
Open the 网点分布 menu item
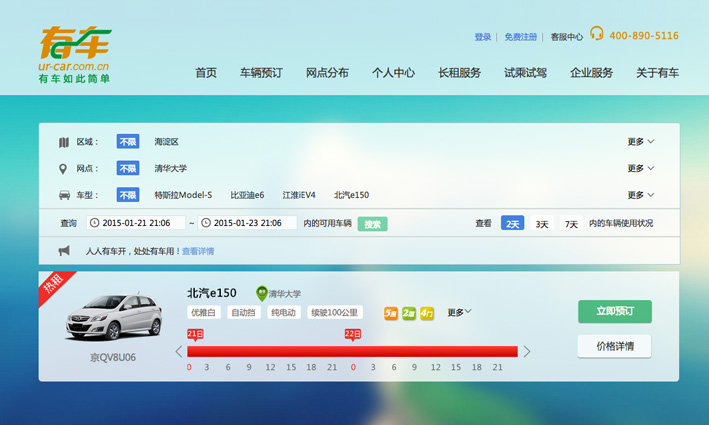pyautogui.click(x=327, y=73)
